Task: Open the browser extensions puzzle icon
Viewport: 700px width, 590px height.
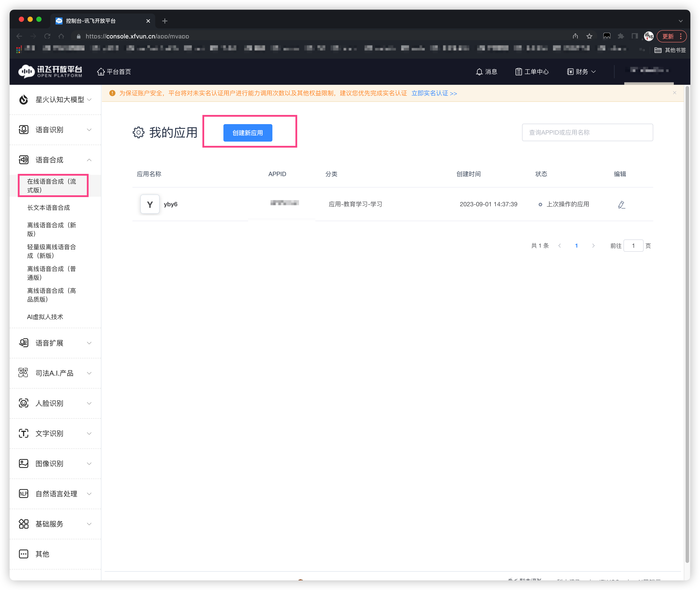Action: [621, 36]
